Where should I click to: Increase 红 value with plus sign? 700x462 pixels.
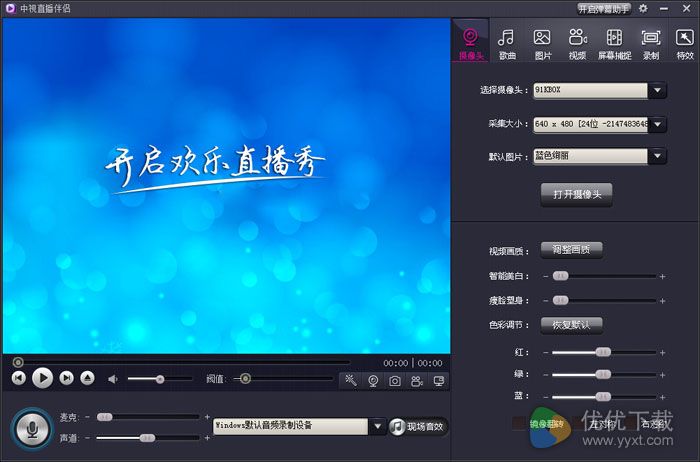pos(662,353)
